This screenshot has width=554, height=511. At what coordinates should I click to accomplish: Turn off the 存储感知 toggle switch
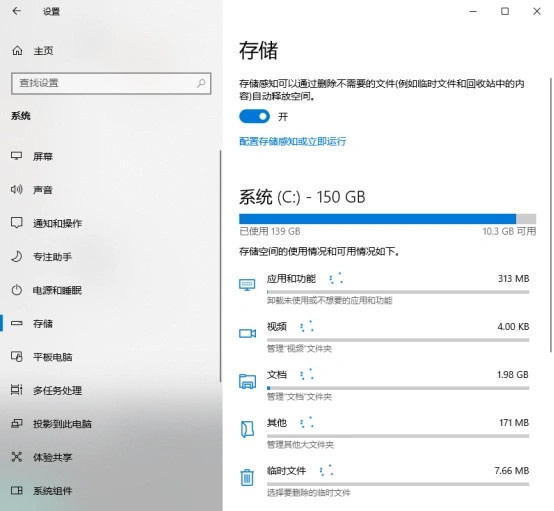click(254, 116)
